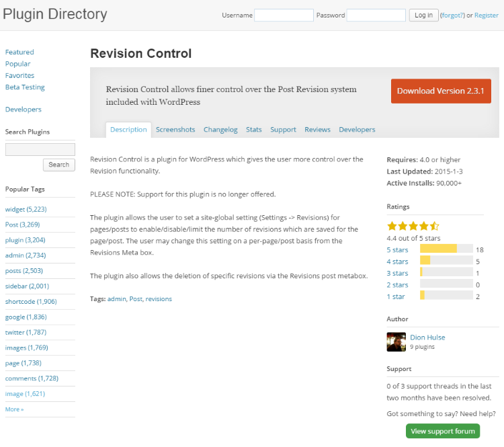View 4 stars ratings
Viewport: 504px width, 447px height.
click(397, 261)
